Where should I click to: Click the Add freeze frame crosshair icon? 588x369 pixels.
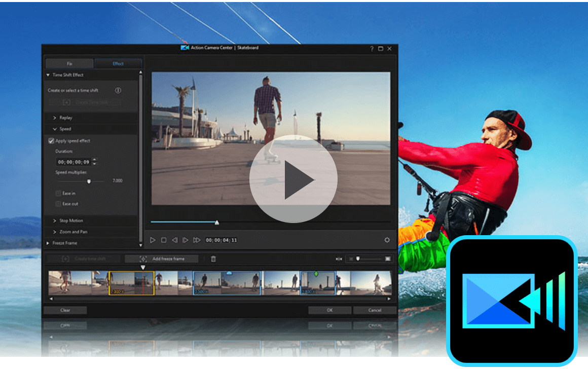coord(144,259)
